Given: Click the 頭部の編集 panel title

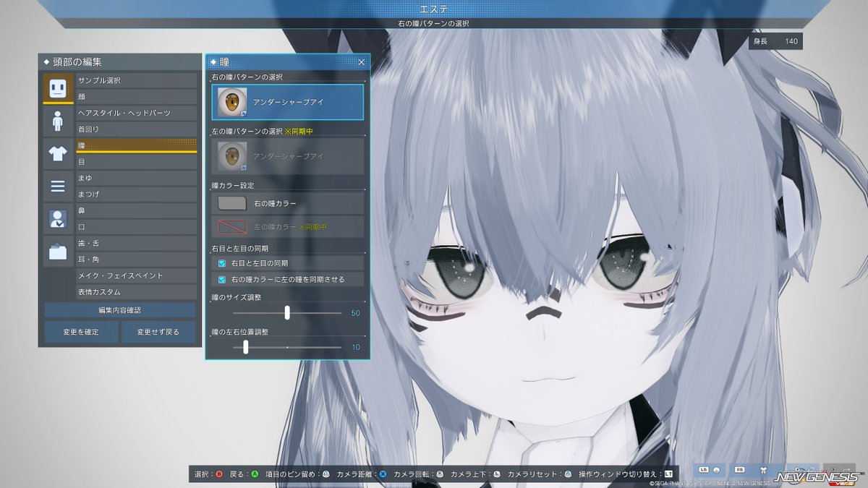Looking at the screenshot, I should tap(77, 62).
